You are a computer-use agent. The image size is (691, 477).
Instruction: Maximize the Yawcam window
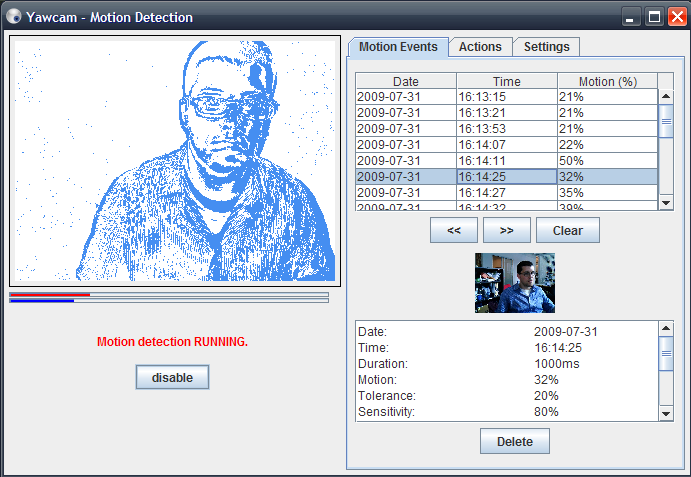(x=654, y=17)
